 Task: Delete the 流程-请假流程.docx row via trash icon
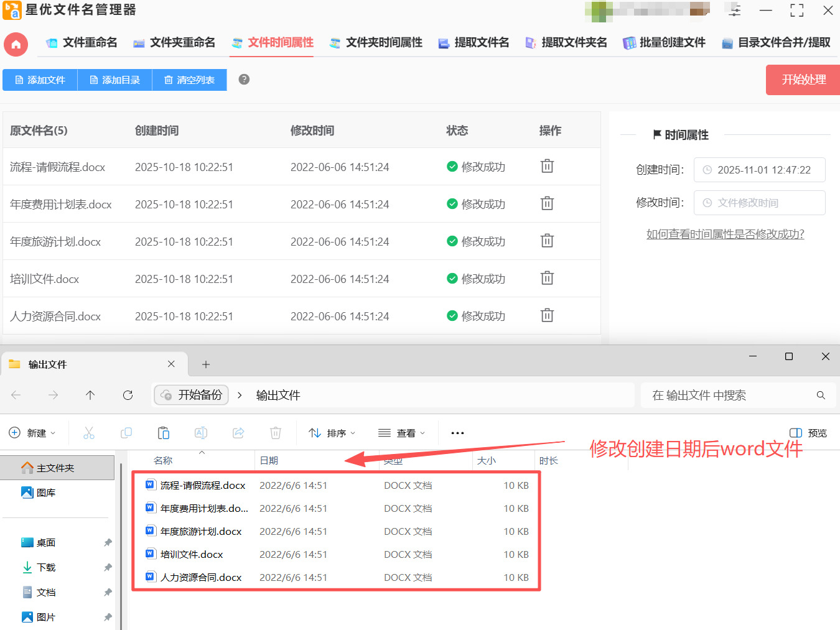click(x=547, y=166)
